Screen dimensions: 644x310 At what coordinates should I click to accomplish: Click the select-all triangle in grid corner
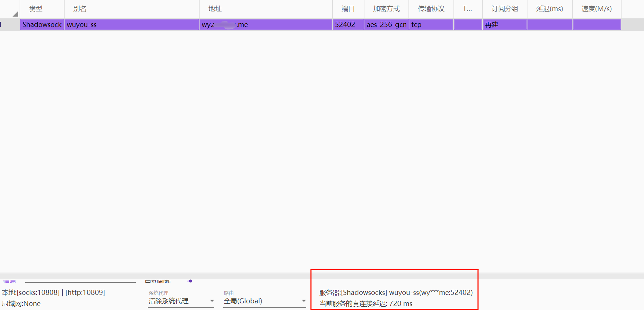coord(15,14)
